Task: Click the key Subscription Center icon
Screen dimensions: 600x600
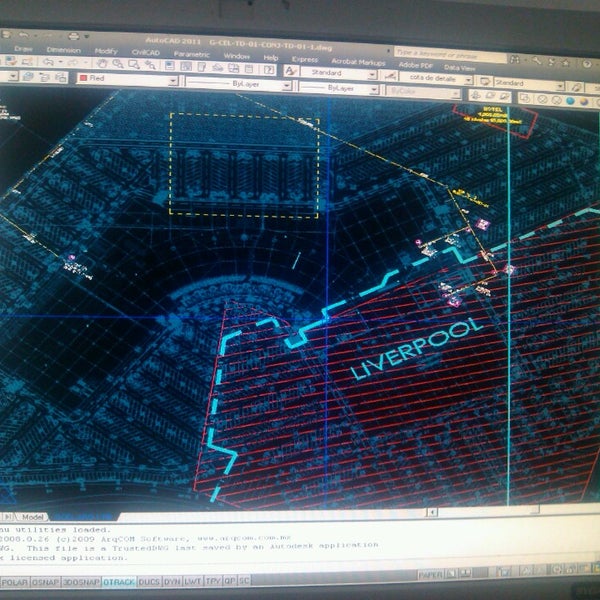Action: coord(536,60)
